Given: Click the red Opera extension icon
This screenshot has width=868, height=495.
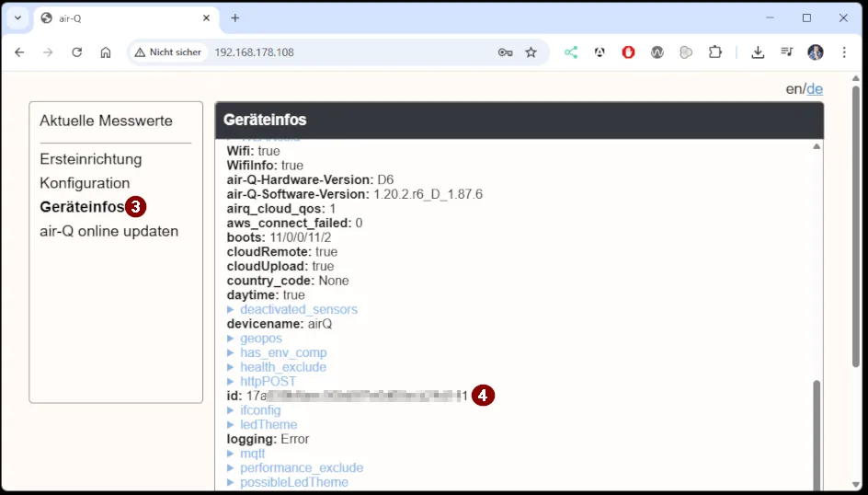Looking at the screenshot, I should pyautogui.click(x=629, y=52).
